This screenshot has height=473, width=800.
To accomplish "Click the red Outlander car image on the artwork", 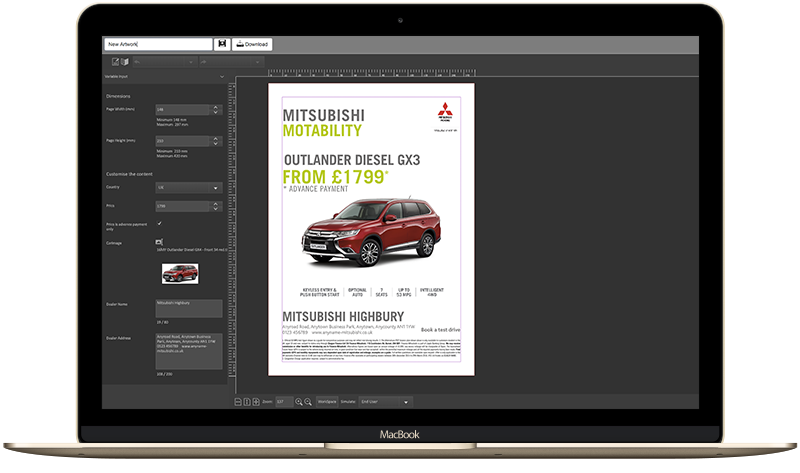I will [371, 231].
